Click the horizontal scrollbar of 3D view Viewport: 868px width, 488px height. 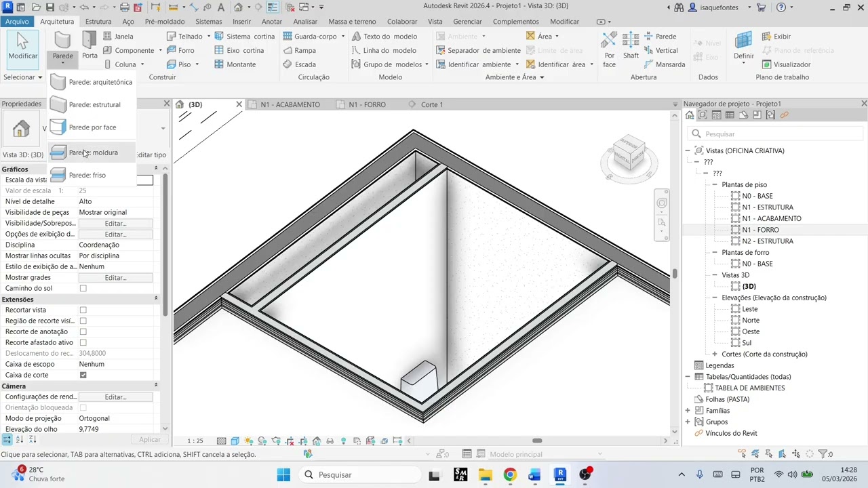pos(537,441)
